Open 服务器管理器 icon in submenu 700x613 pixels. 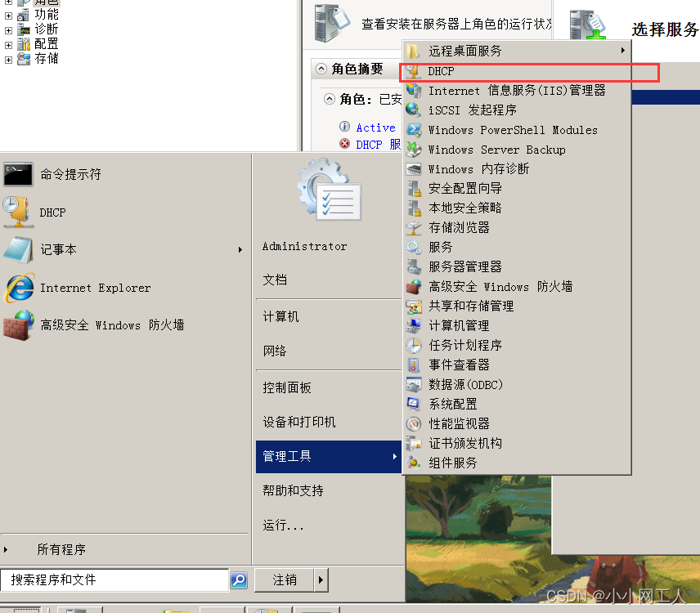[414, 266]
